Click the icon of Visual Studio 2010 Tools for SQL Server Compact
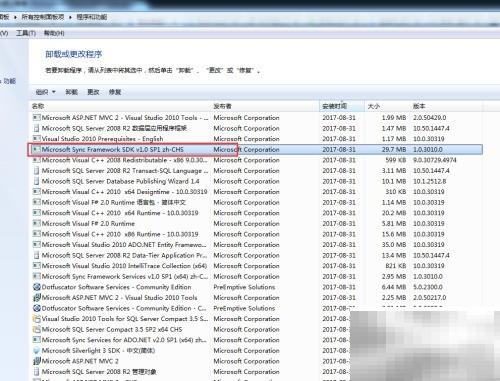The height and width of the screenshot is (381, 500). (37, 319)
